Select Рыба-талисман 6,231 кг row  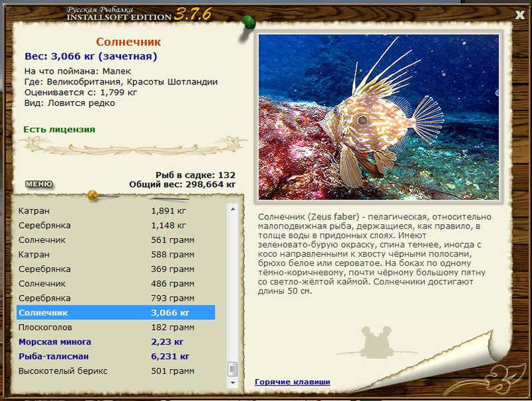(x=116, y=356)
